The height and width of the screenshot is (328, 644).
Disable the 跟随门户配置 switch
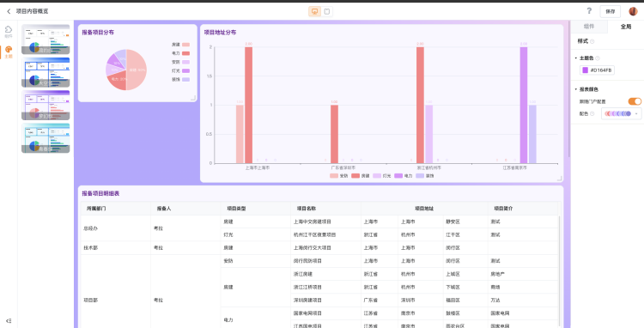pos(635,101)
